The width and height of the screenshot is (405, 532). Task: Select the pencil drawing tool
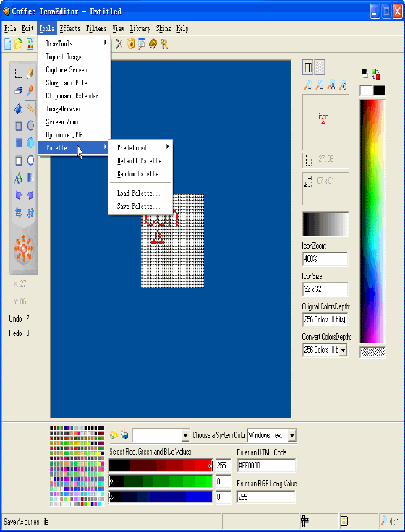point(30,73)
